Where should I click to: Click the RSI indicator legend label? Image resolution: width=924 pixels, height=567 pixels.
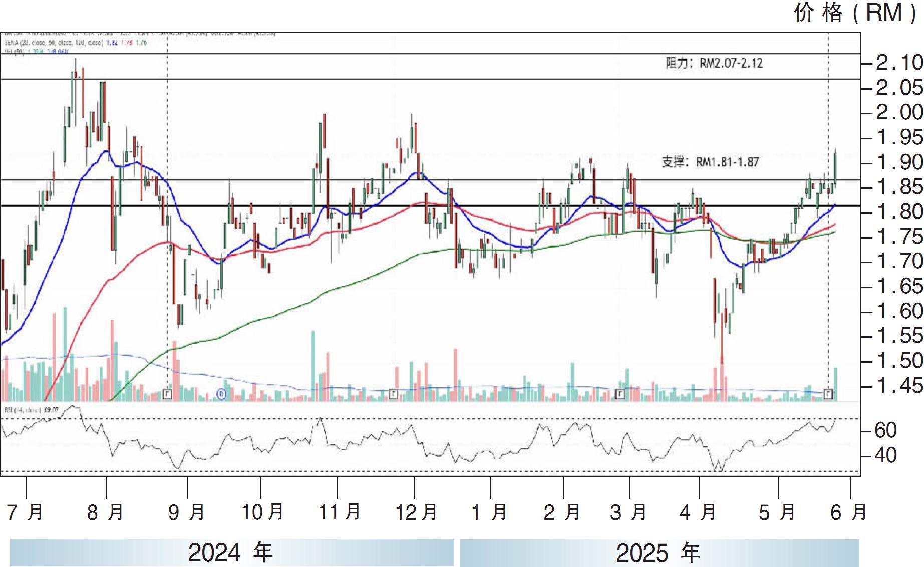coord(31,410)
